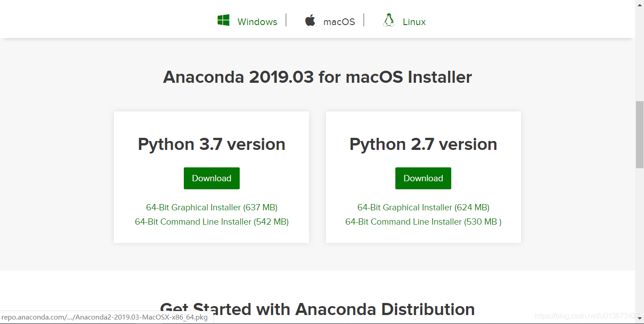Open 64-Bit Graphical Installer (624 MB) link
644x324 pixels.
pyautogui.click(x=423, y=207)
